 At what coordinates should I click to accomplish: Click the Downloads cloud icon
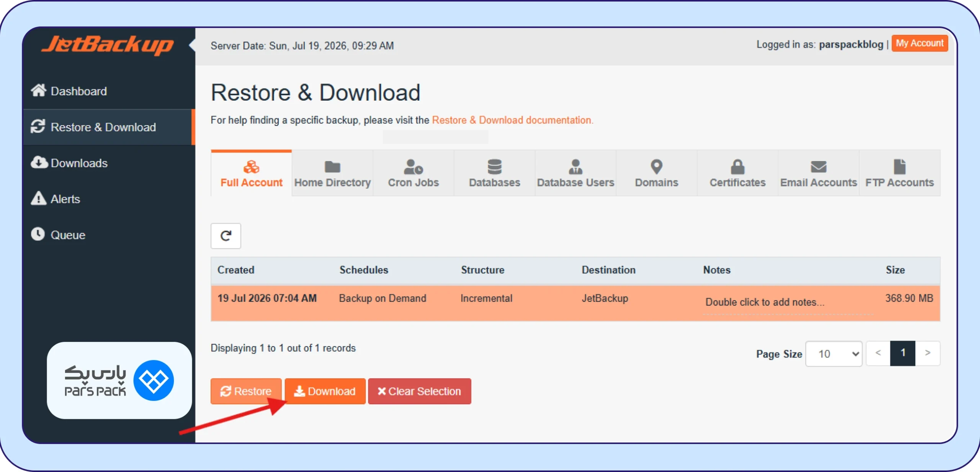point(39,162)
